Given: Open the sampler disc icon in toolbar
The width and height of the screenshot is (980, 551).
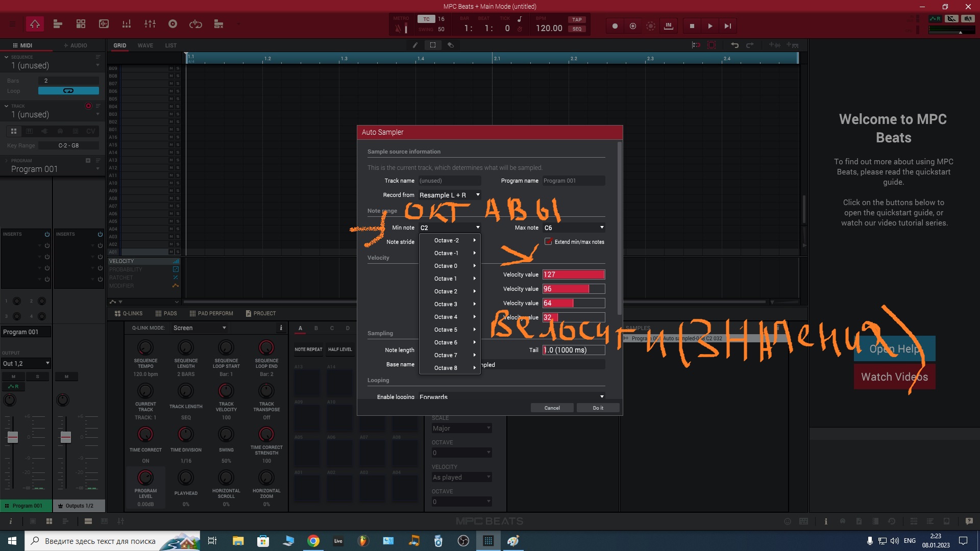Looking at the screenshot, I should tap(173, 24).
